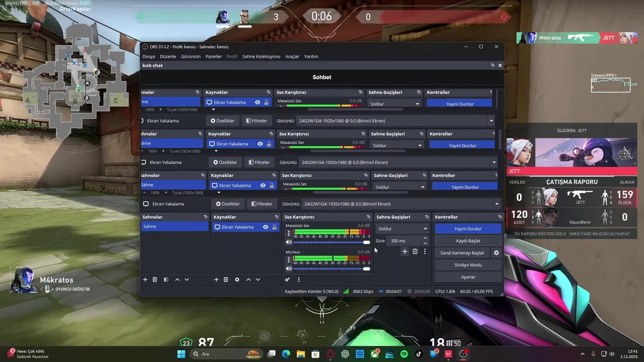
Task: Toggle microphone icon in the system tray
Action: pos(594,354)
